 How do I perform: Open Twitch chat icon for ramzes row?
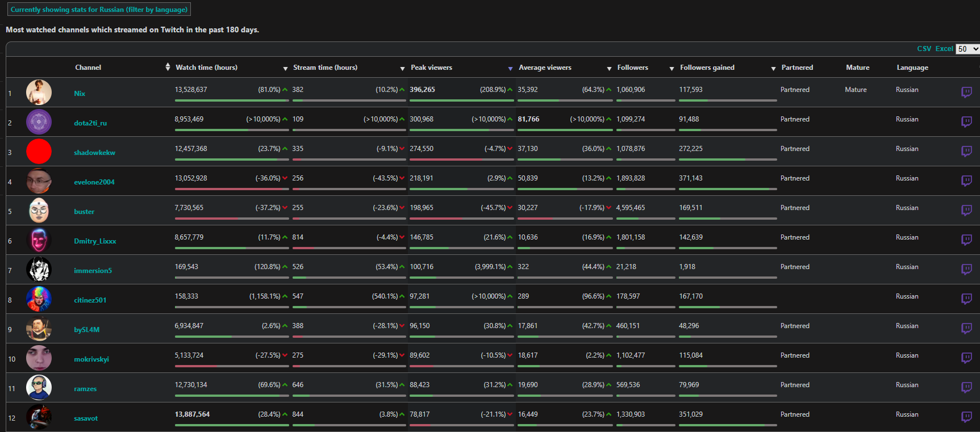966,387
